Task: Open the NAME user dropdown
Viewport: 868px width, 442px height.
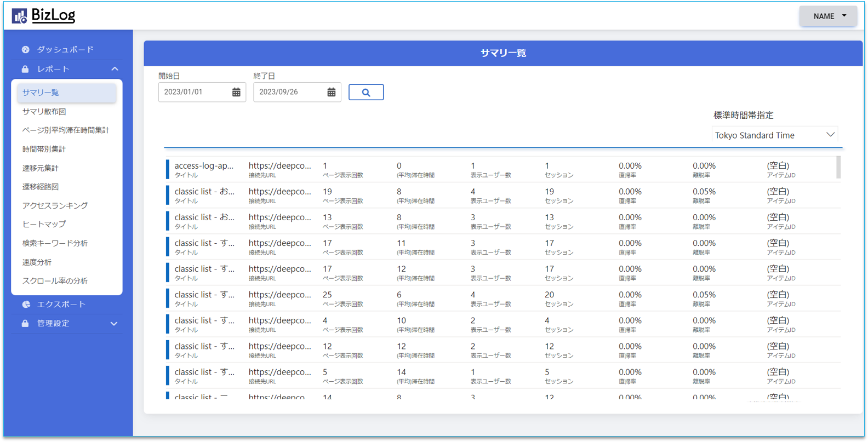Action: click(x=828, y=16)
